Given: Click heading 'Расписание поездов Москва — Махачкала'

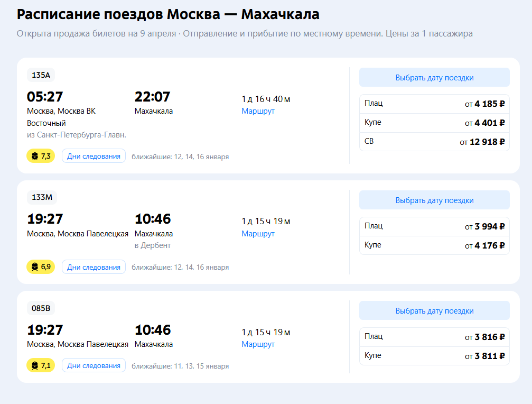Looking at the screenshot, I should point(168,14).
